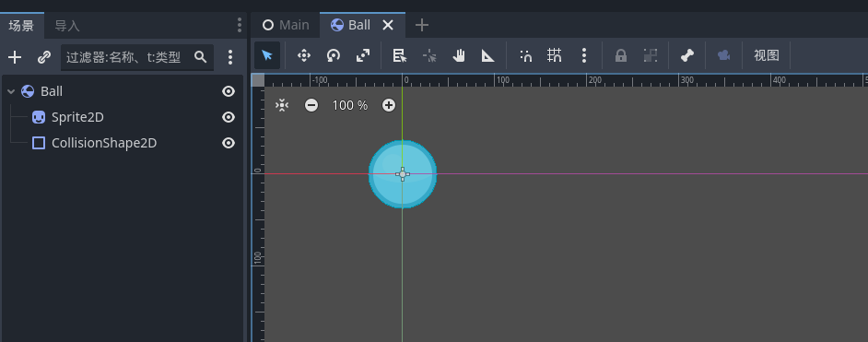Center the view with the center icon

(282, 105)
